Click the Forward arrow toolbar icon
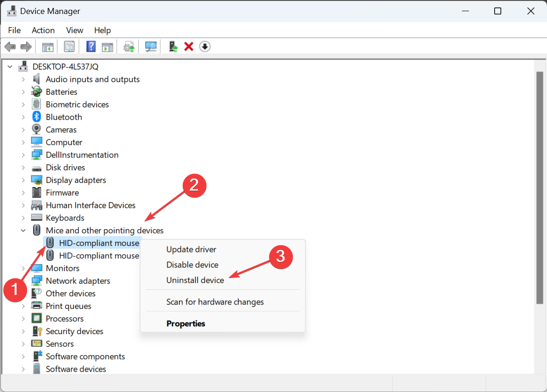This screenshot has height=392, width=547. [x=26, y=46]
